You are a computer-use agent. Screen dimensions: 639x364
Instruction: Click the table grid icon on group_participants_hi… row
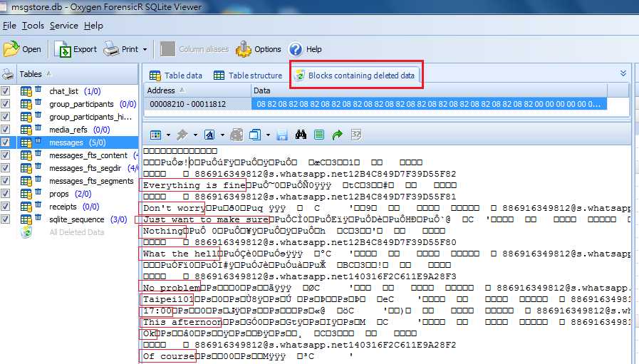pyautogui.click(x=26, y=117)
